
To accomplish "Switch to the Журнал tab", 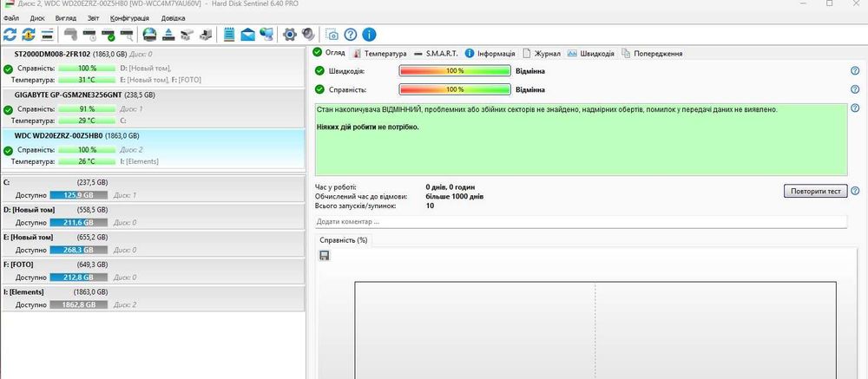I will tap(542, 54).
